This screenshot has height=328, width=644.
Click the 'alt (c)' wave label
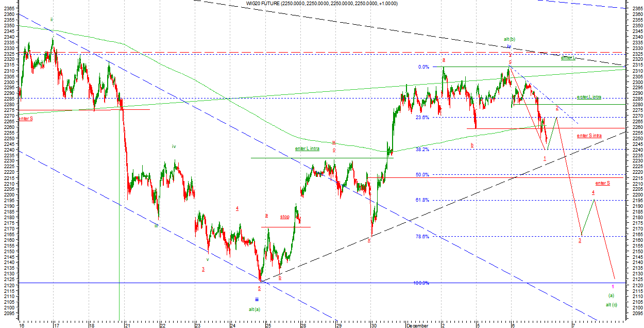pyautogui.click(x=612, y=305)
